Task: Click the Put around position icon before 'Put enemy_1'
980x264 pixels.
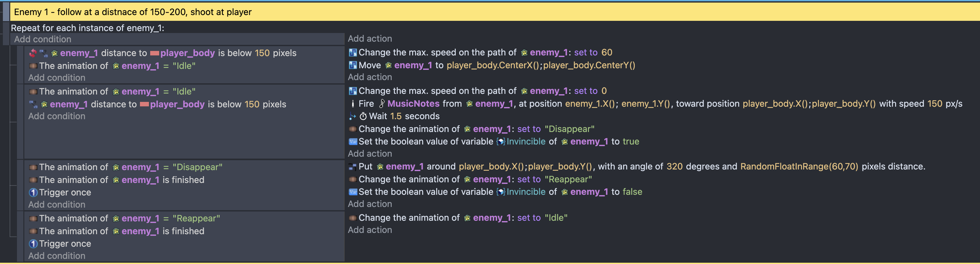Action: tap(353, 167)
